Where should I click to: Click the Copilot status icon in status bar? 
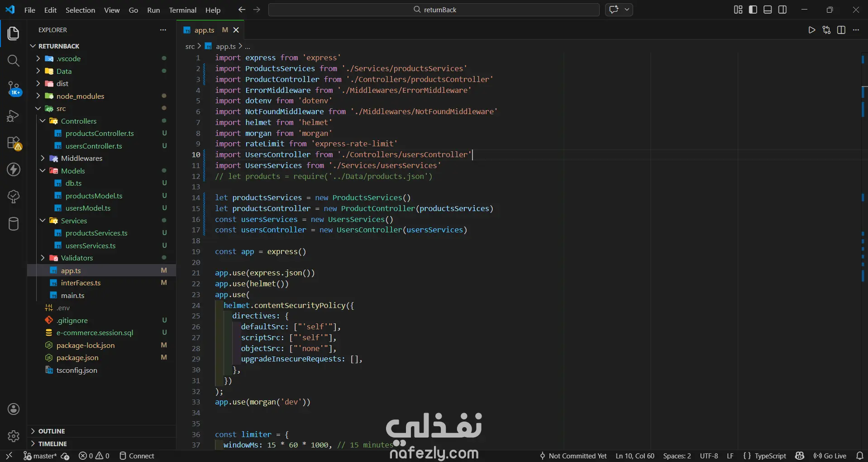pos(800,456)
